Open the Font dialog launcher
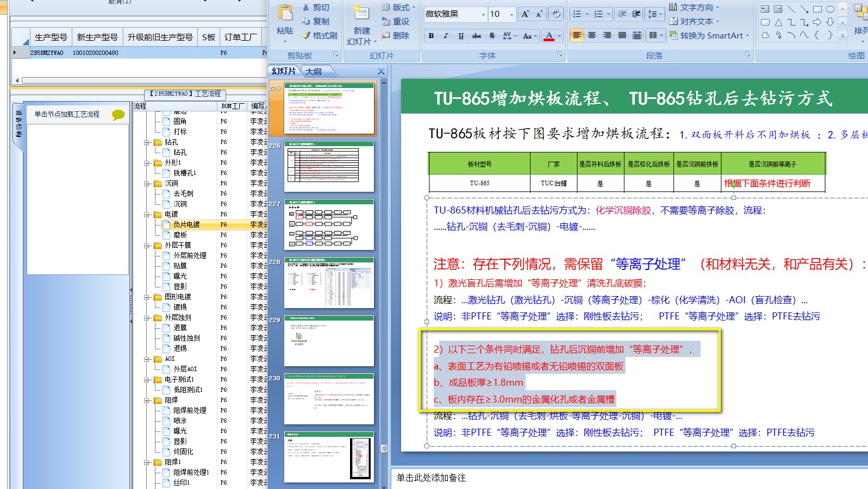This screenshot has height=489, width=868. (x=560, y=55)
